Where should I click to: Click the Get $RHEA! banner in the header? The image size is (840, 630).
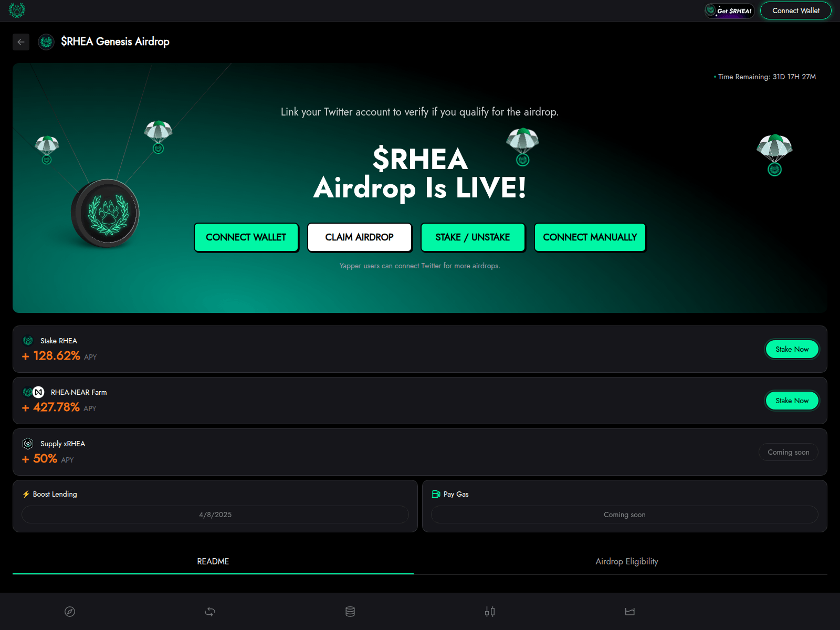click(729, 10)
